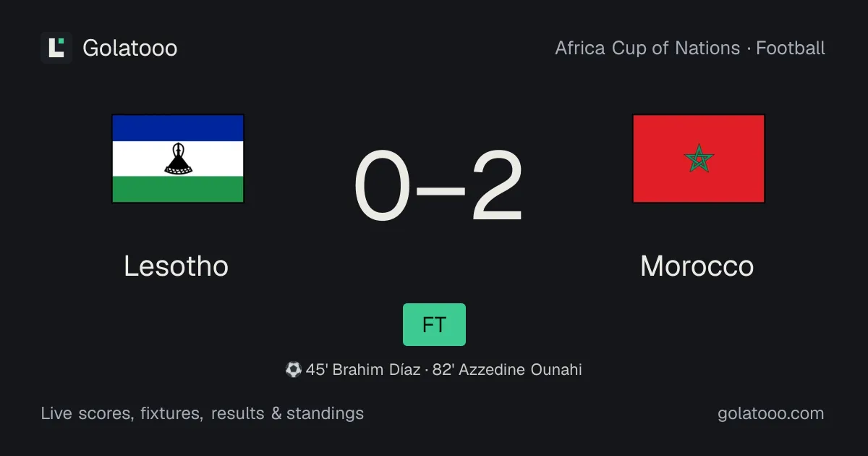Click the blue stripe of Lesotho flag
The image size is (868, 456).
coord(178,128)
